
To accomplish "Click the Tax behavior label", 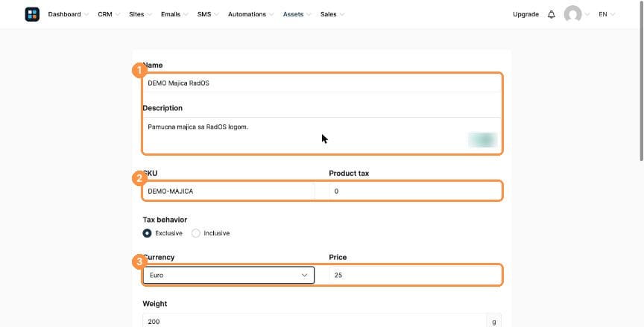I will click(165, 220).
